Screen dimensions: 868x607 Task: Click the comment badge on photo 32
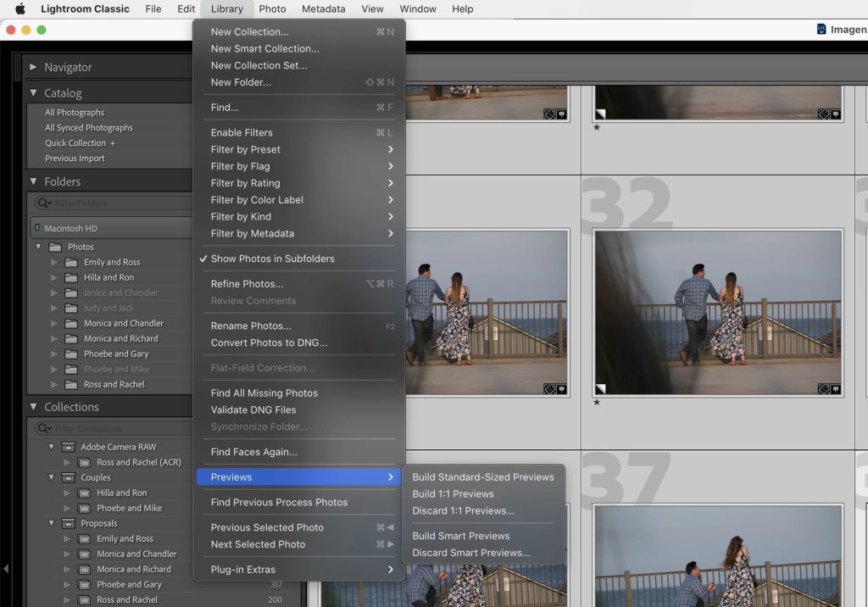point(835,389)
